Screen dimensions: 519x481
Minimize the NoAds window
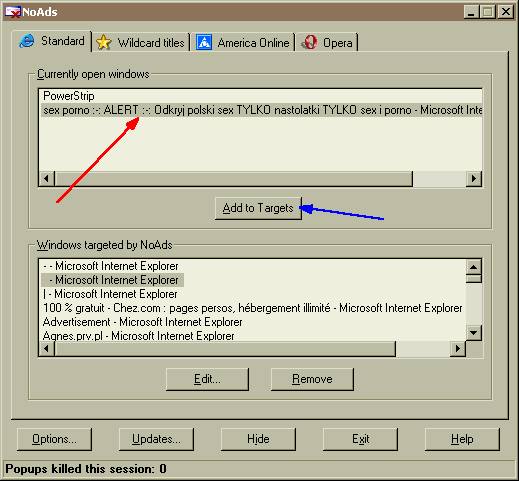[471, 12]
